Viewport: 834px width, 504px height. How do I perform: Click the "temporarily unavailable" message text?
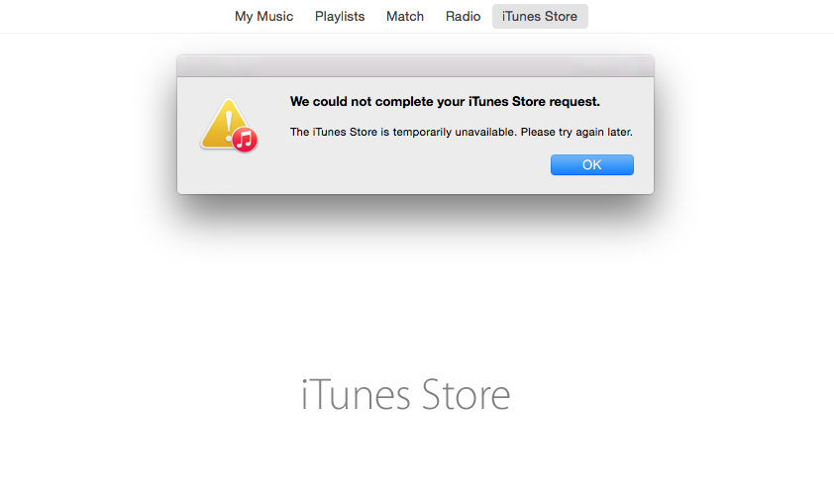[455, 132]
